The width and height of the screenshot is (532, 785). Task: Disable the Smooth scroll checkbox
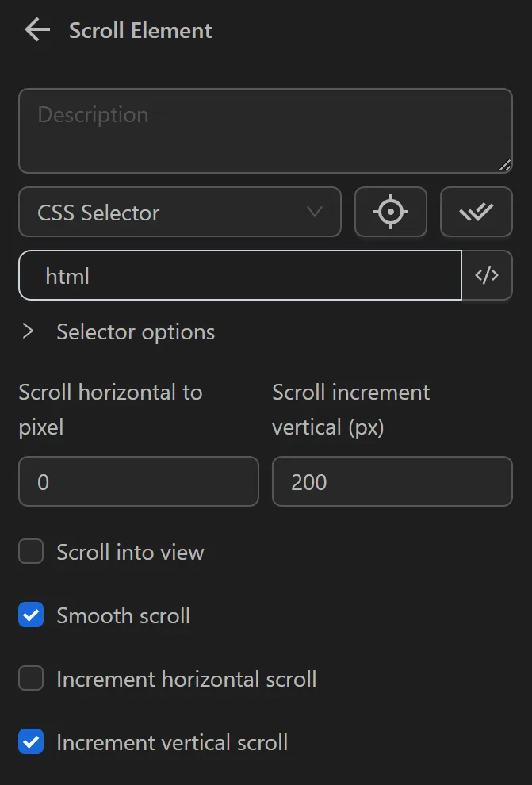pyautogui.click(x=30, y=615)
